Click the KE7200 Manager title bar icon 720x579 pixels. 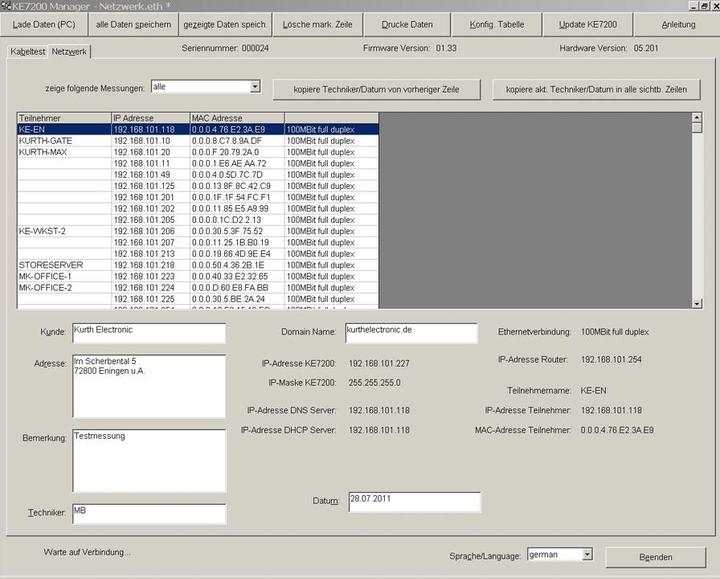pos(6,6)
